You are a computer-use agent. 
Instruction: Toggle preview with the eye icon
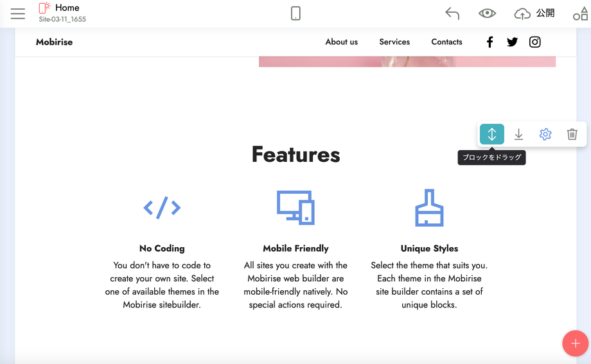487,13
